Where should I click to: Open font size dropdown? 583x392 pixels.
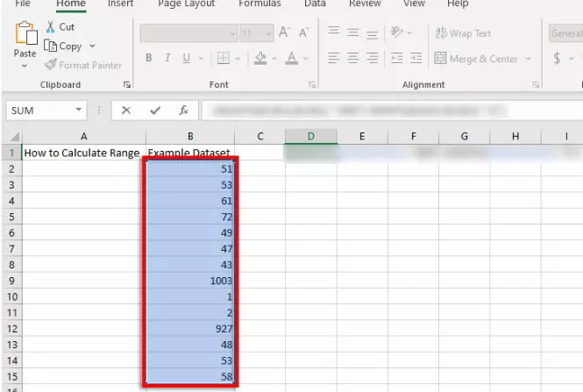click(x=268, y=33)
